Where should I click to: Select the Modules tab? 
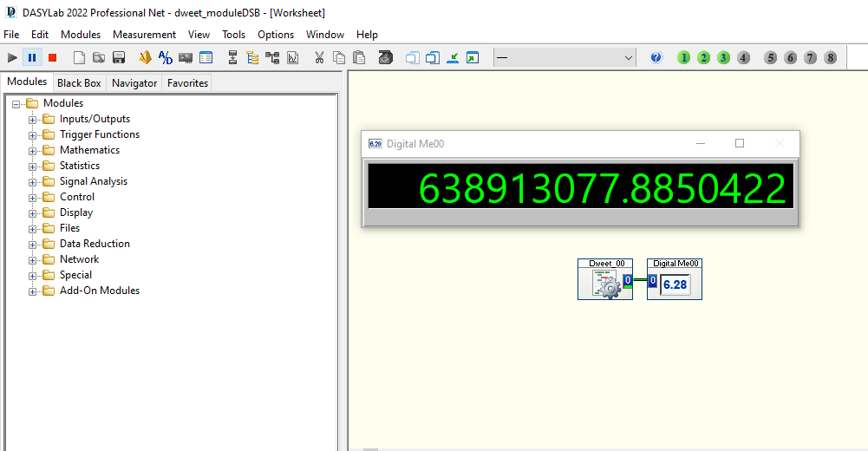(x=27, y=82)
